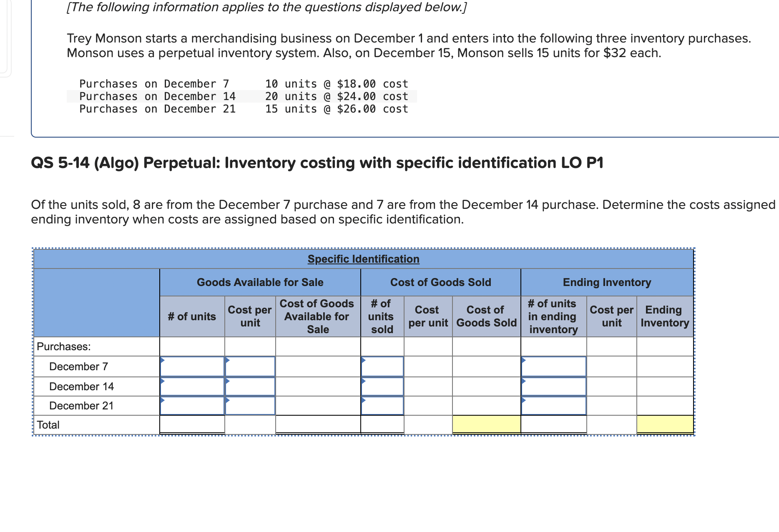Image resolution: width=779 pixels, height=532 pixels.
Task: Open December 21 # of units dropdown
Action: click(x=192, y=406)
